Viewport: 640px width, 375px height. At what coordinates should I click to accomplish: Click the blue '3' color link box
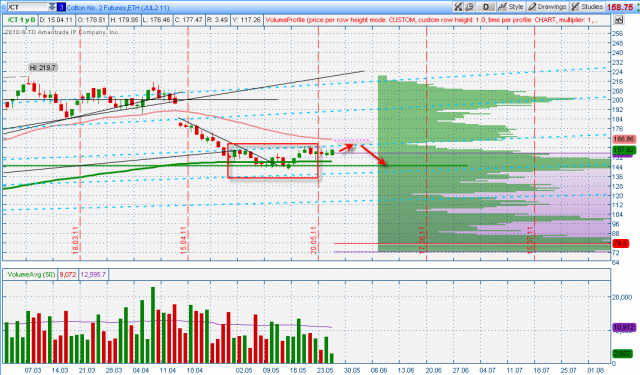click(61, 7)
